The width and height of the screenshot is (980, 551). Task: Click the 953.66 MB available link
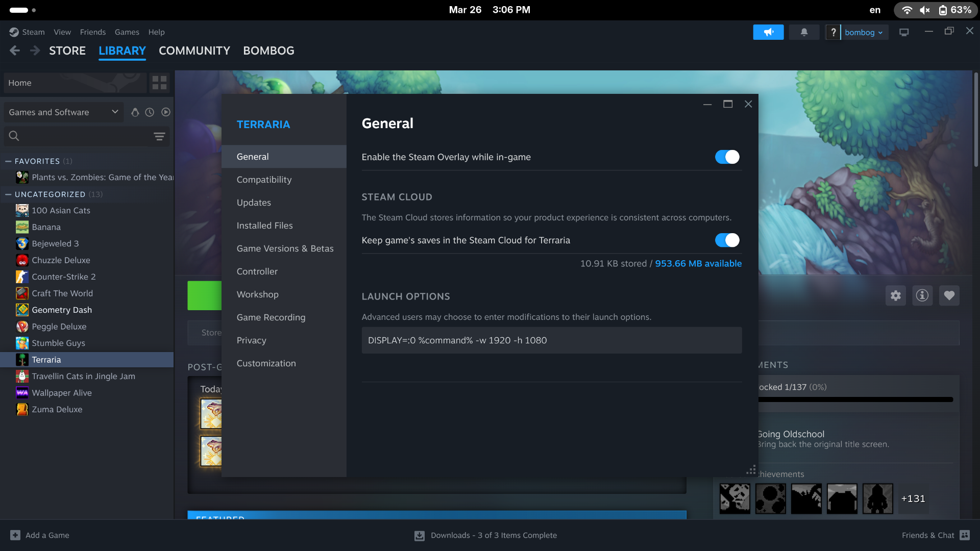pyautogui.click(x=698, y=264)
